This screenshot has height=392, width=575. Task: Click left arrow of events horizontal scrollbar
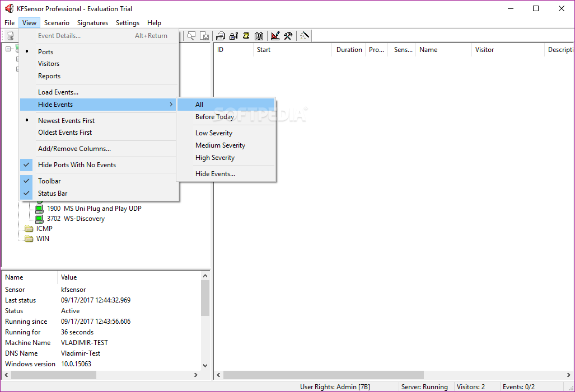coord(218,375)
